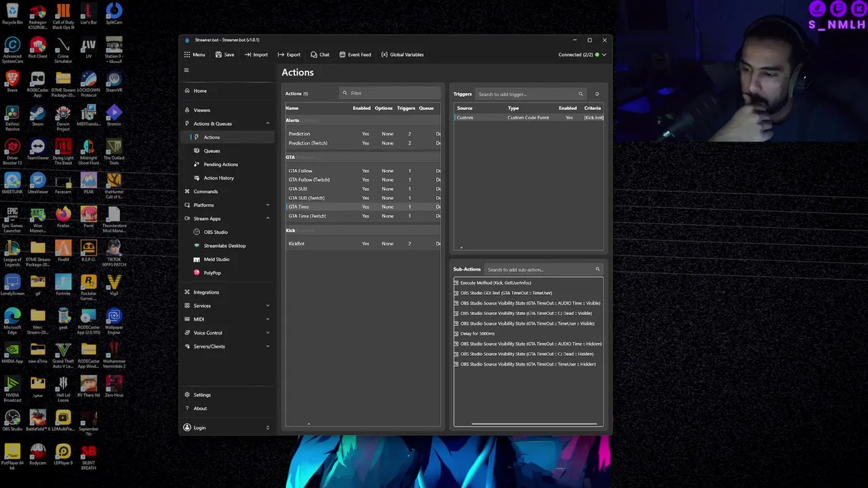Save the configuration via Save toolbar button
The width and height of the screenshot is (868, 488).
[224, 54]
